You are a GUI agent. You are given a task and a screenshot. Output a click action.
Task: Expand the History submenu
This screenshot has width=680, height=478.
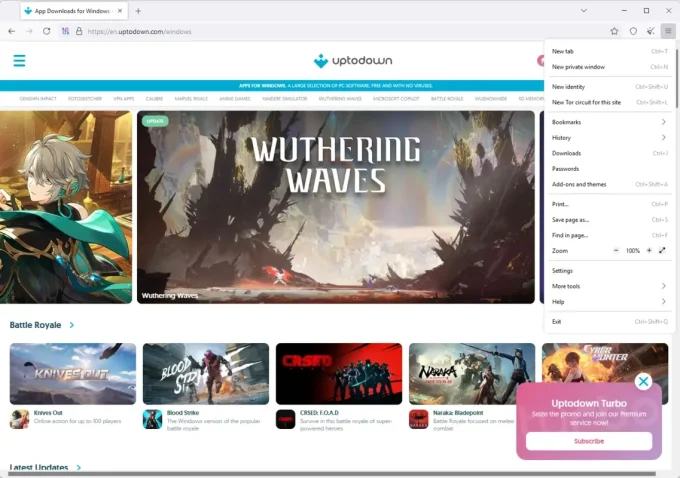click(608, 138)
